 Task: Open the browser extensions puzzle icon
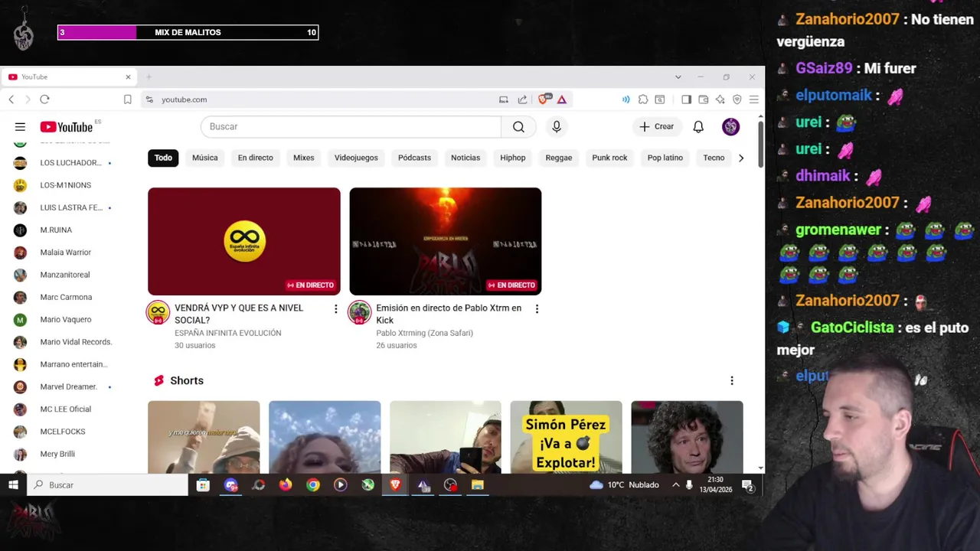click(x=643, y=99)
